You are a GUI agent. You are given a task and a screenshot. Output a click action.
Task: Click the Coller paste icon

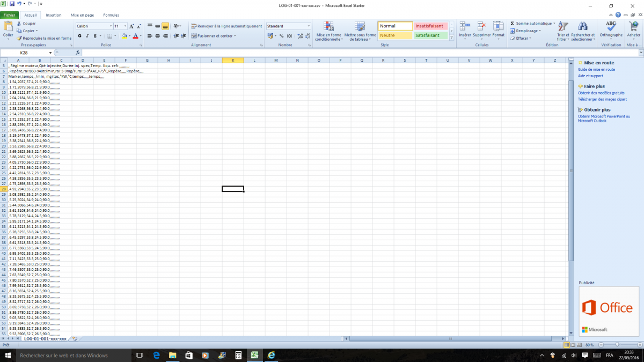click(8, 27)
